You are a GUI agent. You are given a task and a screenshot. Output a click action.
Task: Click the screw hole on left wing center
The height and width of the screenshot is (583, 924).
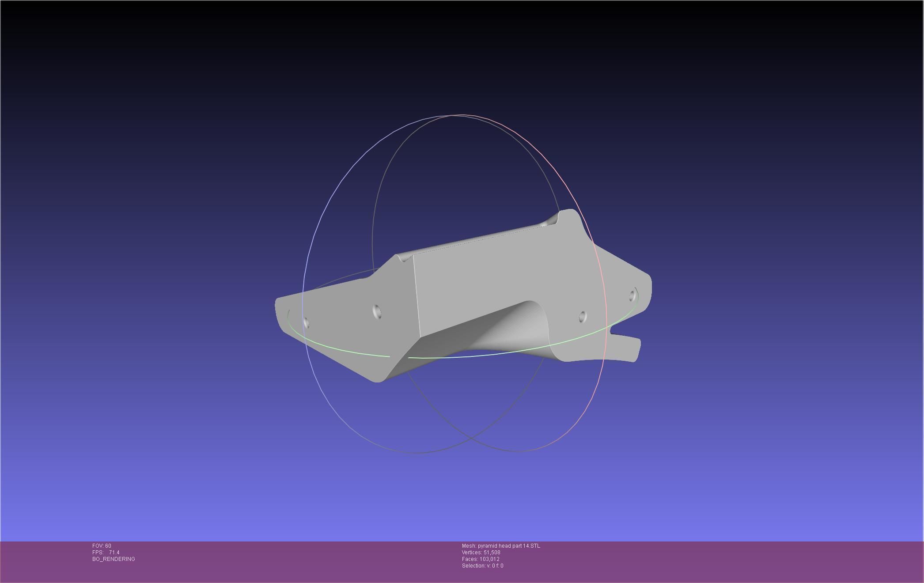click(377, 311)
